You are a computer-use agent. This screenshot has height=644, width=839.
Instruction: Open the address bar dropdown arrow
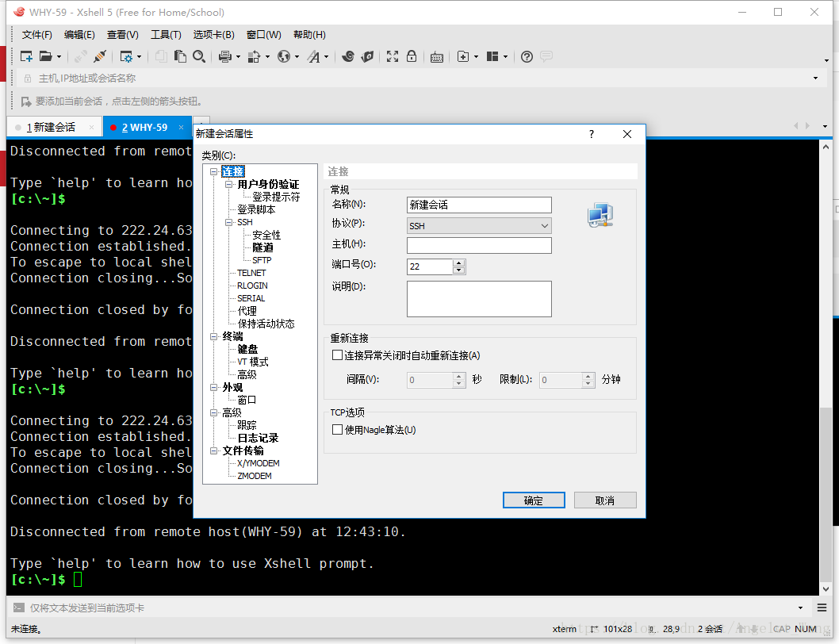pyautogui.click(x=815, y=79)
